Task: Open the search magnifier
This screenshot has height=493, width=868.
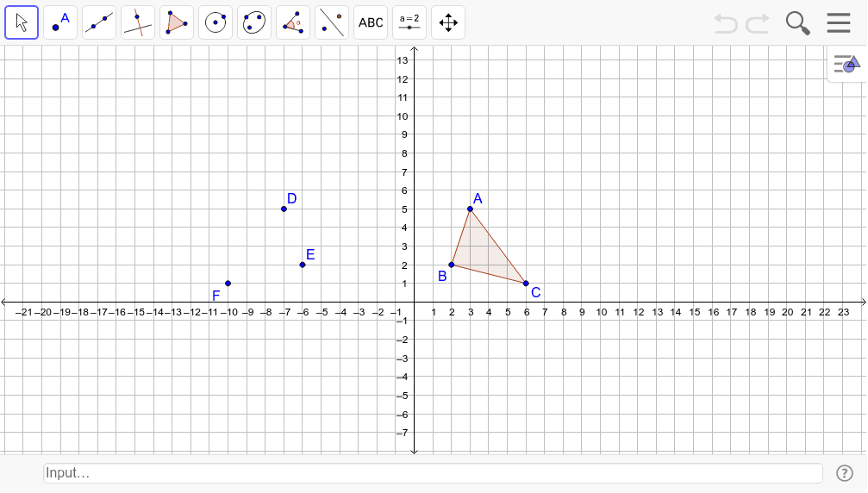Action: (797, 23)
